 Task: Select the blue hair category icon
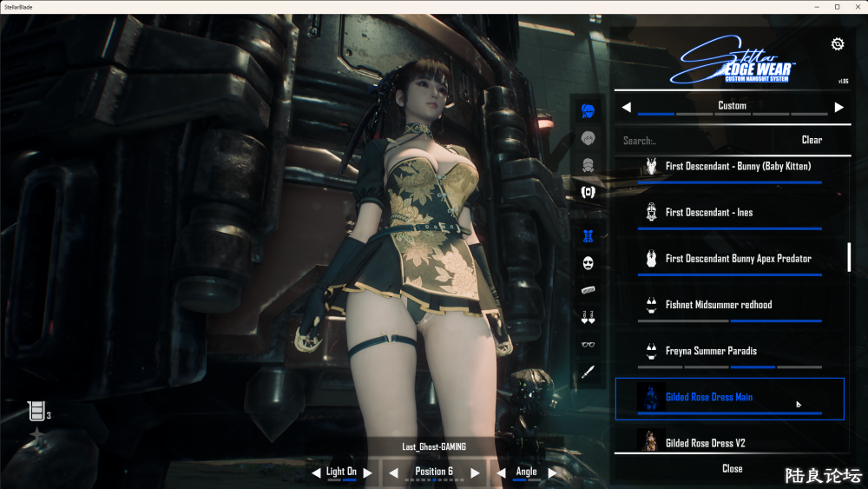pos(588,111)
